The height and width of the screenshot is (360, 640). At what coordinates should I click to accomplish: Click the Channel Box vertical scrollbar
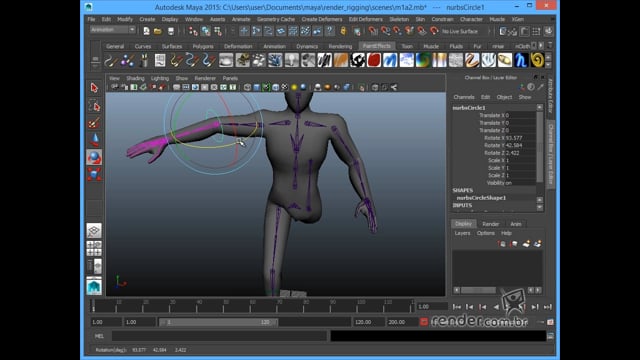coord(540,147)
